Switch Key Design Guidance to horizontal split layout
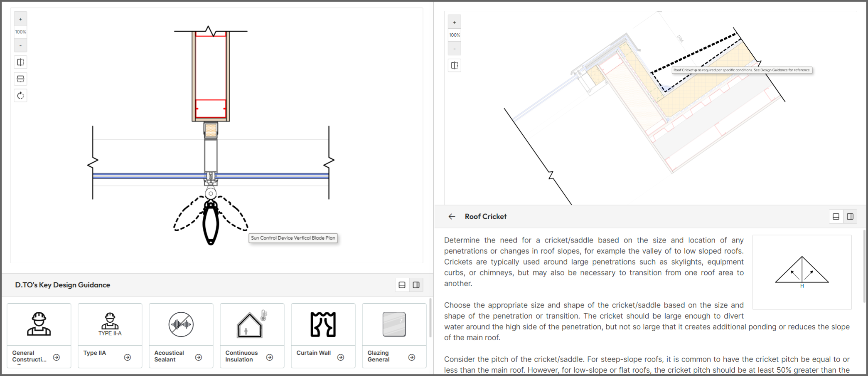Screen dimensions: 868x376 402,285
